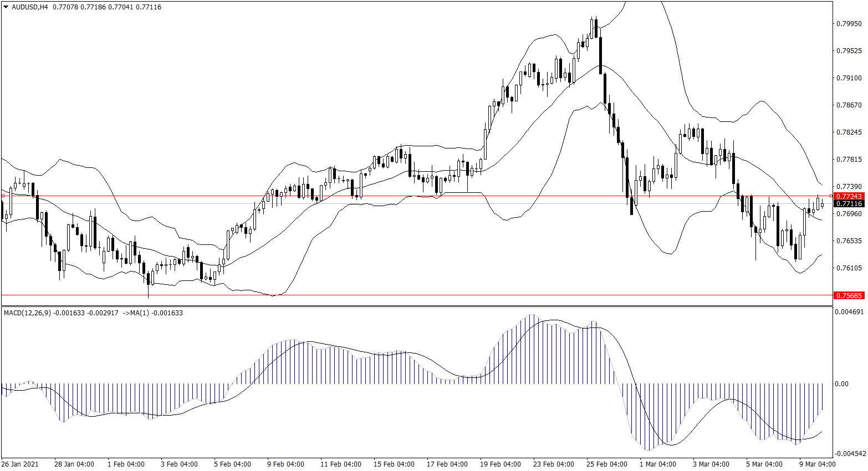Click the small square handle at left of 0.77243 line
Viewport: 868px width, 471px height.
pos(3,196)
